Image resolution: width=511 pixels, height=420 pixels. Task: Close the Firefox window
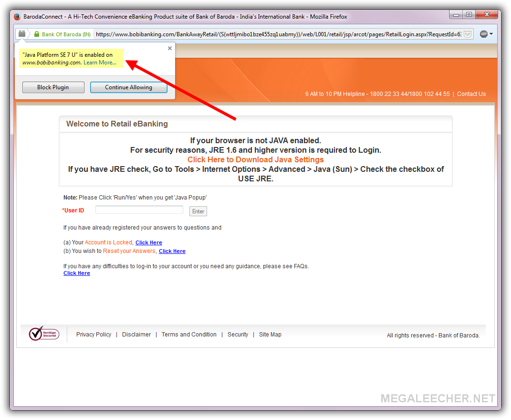click(487, 15)
